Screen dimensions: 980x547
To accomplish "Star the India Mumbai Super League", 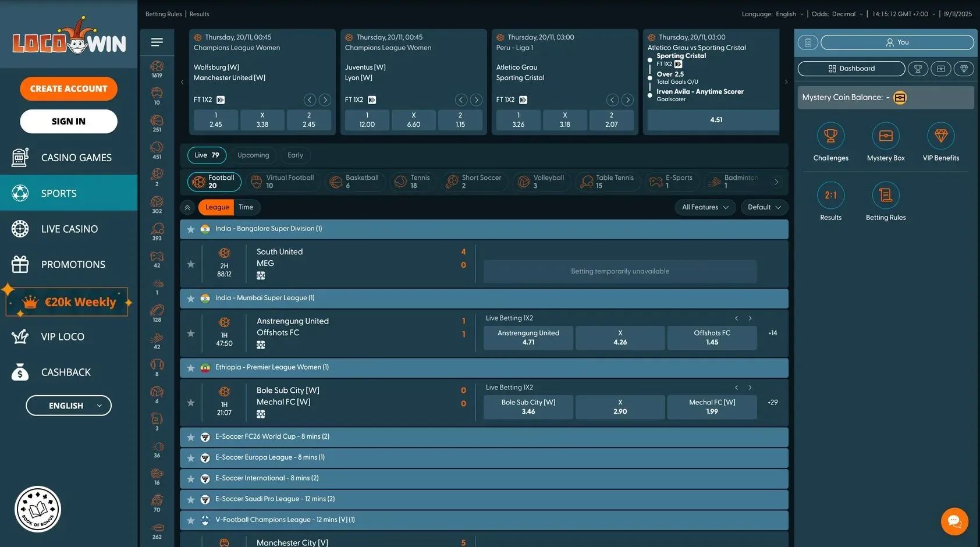I will 191,299.
